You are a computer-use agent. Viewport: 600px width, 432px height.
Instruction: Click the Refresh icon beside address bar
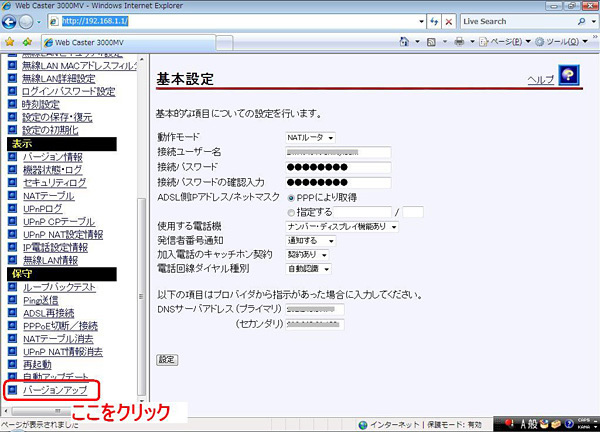(x=434, y=22)
